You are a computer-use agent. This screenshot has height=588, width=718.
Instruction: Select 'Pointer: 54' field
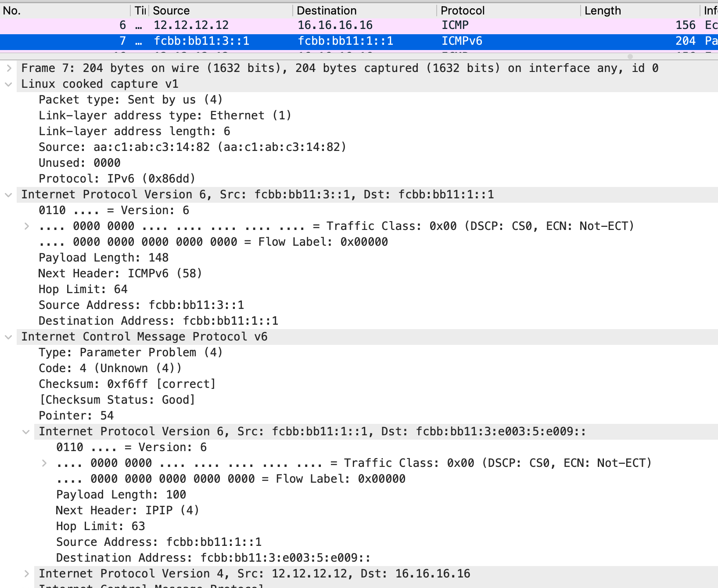76,416
